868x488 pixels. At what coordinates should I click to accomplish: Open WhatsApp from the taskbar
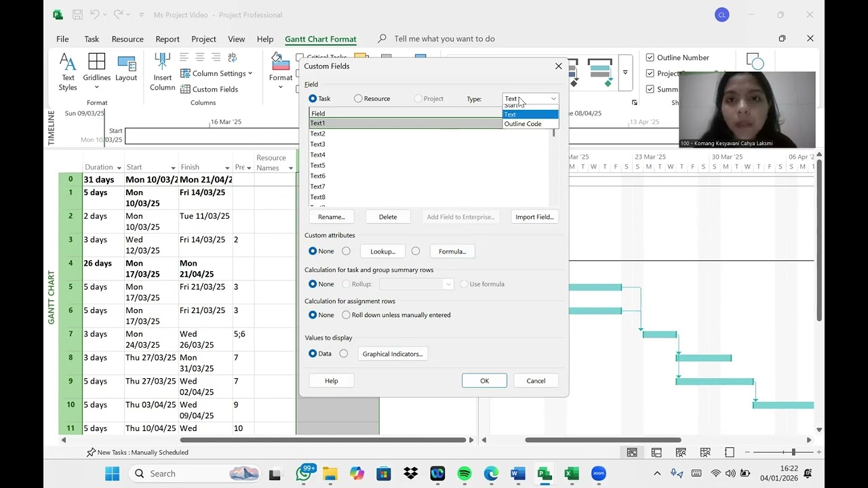(304, 473)
